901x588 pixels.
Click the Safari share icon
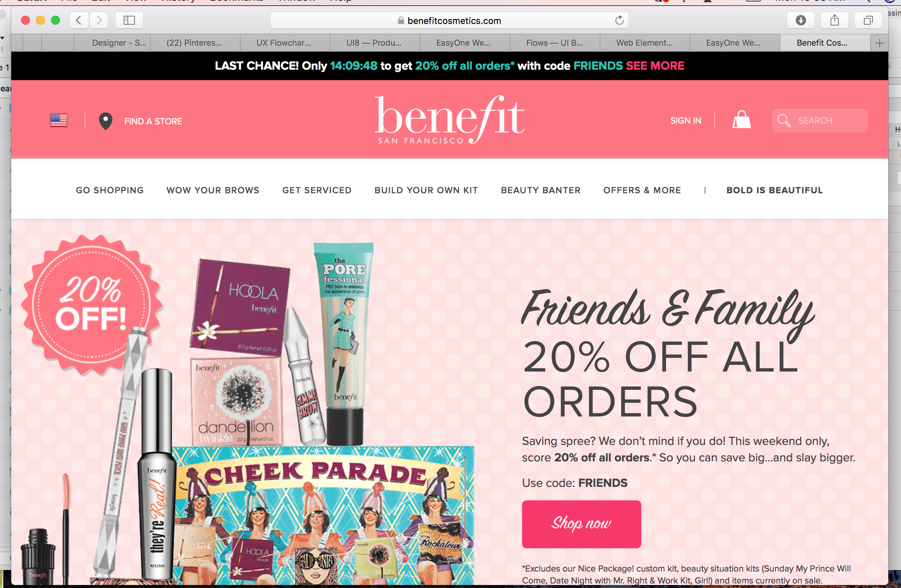pyautogui.click(x=834, y=20)
